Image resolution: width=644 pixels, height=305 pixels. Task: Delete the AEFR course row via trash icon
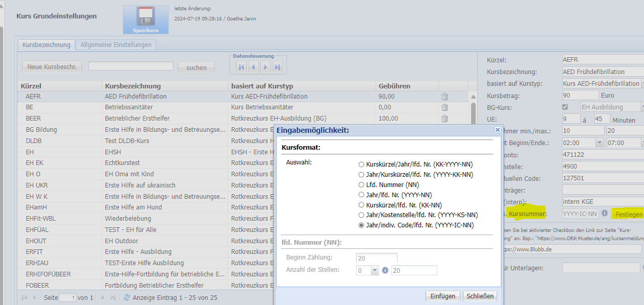[445, 97]
